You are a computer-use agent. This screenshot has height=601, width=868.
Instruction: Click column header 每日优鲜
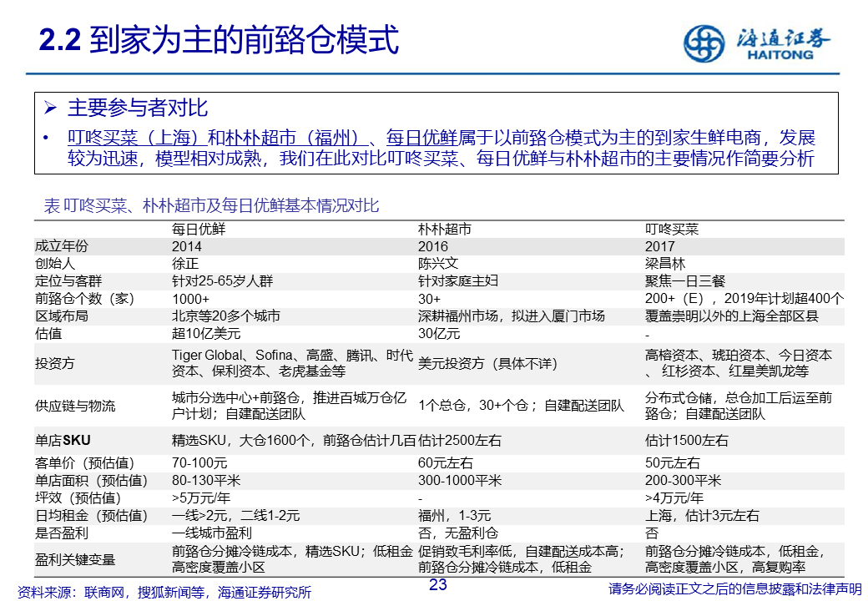point(199,229)
